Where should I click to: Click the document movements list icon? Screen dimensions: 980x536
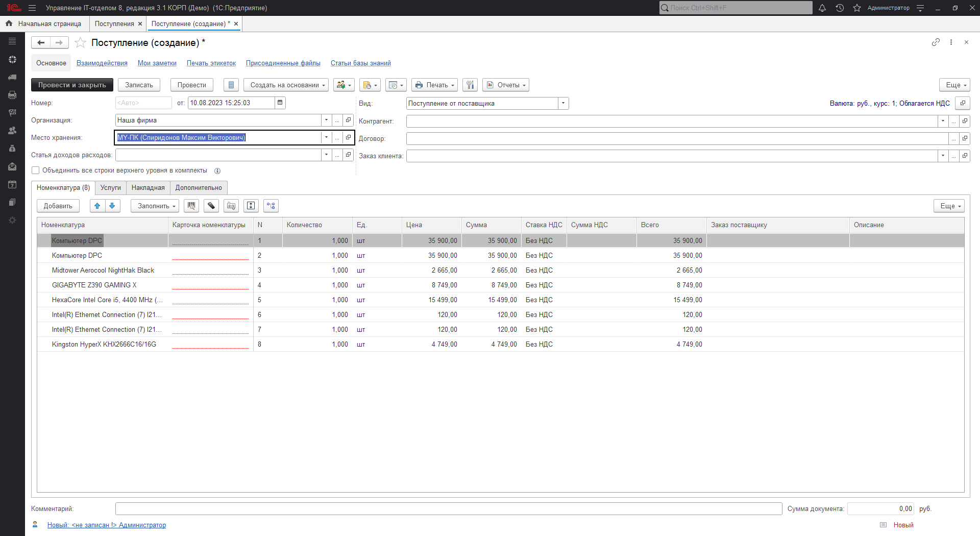click(231, 85)
